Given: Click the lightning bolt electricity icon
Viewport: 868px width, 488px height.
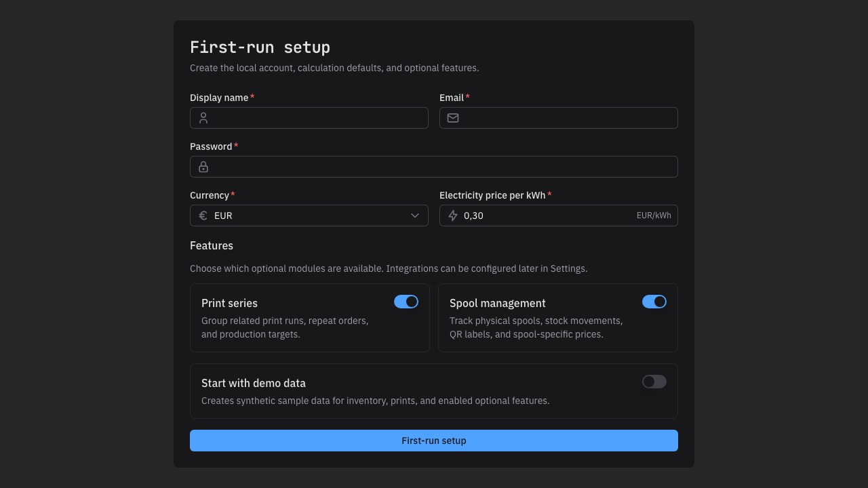Looking at the screenshot, I should [x=453, y=216].
